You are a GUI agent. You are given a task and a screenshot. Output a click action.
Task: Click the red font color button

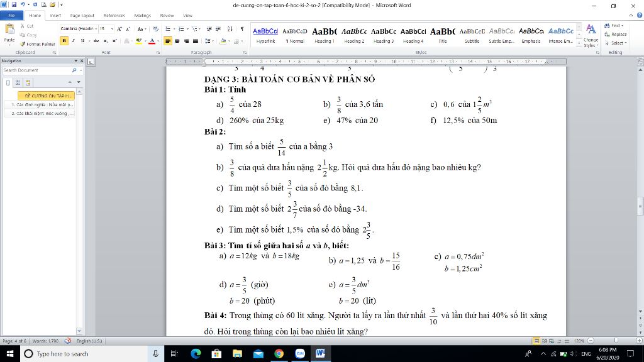pyautogui.click(x=152, y=41)
